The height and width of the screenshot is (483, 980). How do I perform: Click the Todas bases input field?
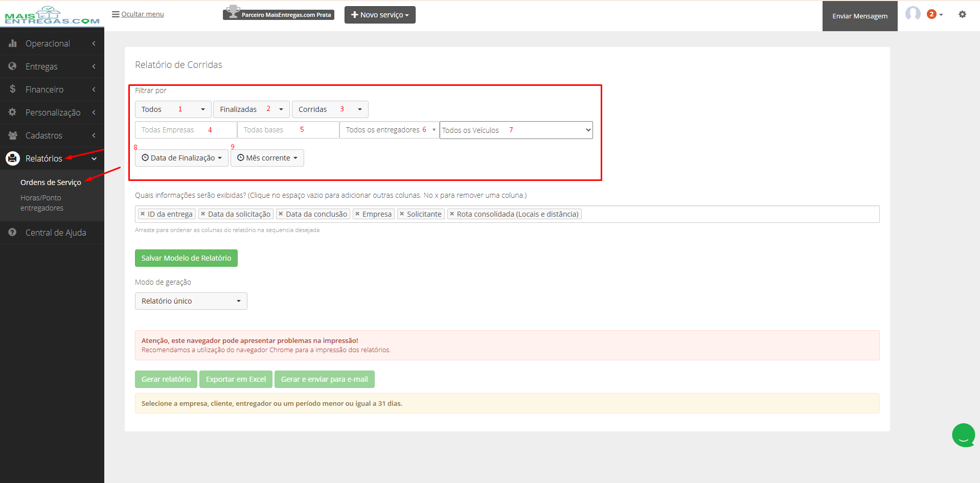[288, 130]
